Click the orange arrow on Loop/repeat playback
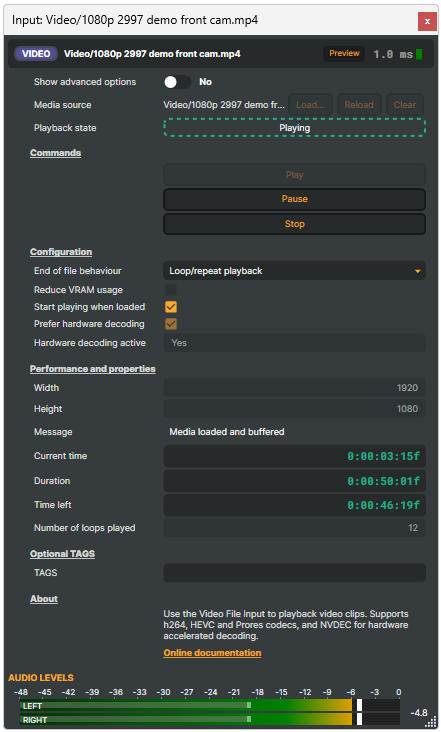 click(x=418, y=271)
